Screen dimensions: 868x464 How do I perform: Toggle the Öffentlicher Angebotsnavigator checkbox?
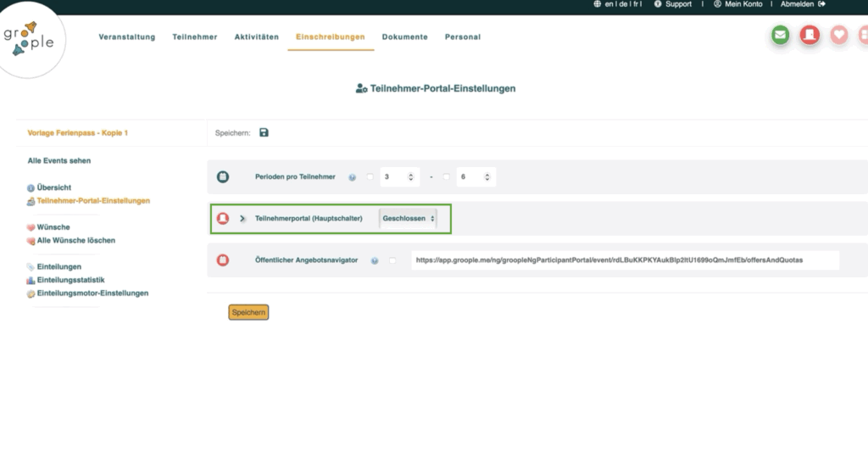(x=392, y=260)
